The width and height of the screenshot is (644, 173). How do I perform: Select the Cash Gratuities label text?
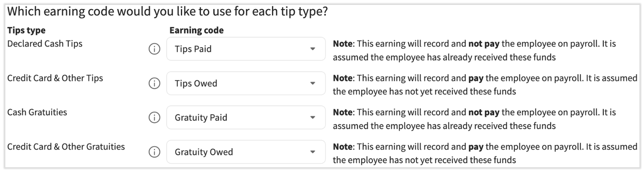tap(37, 112)
